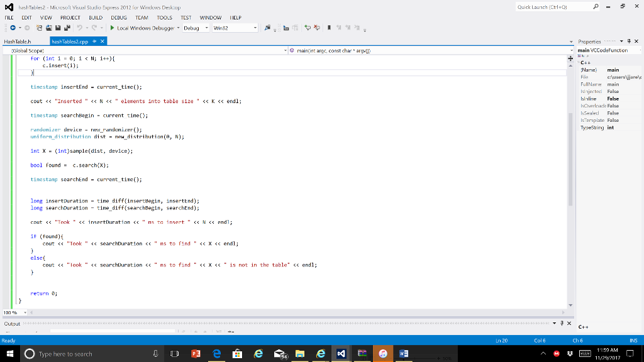The image size is (644, 362).
Task: Click the Save toolbar icon
Action: click(58, 28)
